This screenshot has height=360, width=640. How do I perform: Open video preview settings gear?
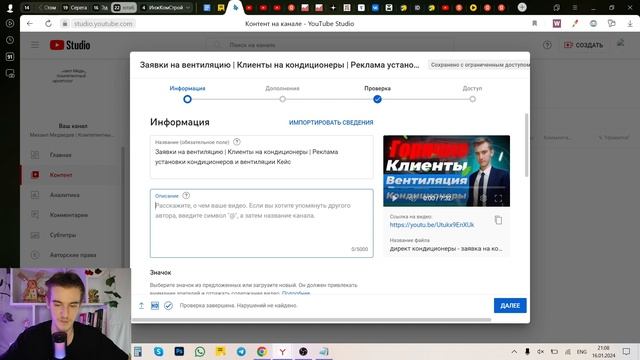pos(484,198)
